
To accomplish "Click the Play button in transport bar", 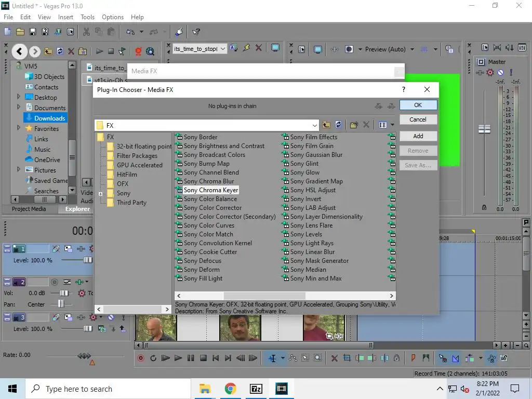I will [178, 358].
